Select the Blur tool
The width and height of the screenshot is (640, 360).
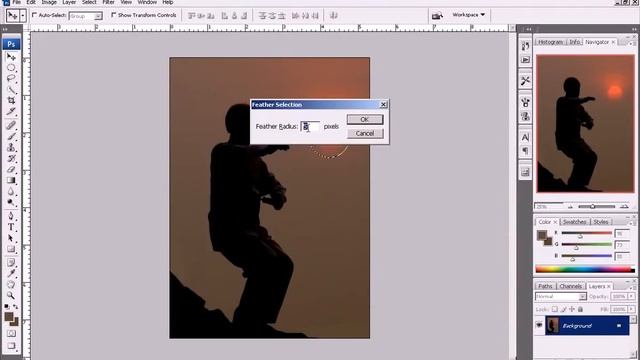point(11,191)
